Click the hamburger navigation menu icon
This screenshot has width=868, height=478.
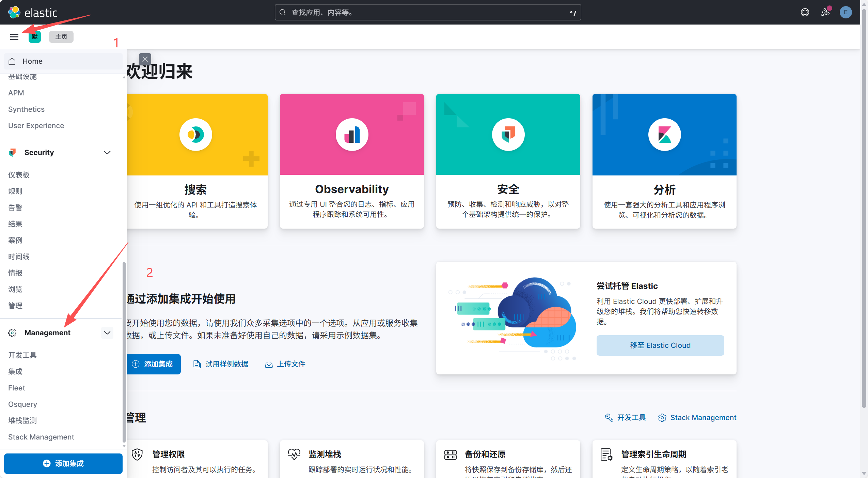click(x=14, y=37)
